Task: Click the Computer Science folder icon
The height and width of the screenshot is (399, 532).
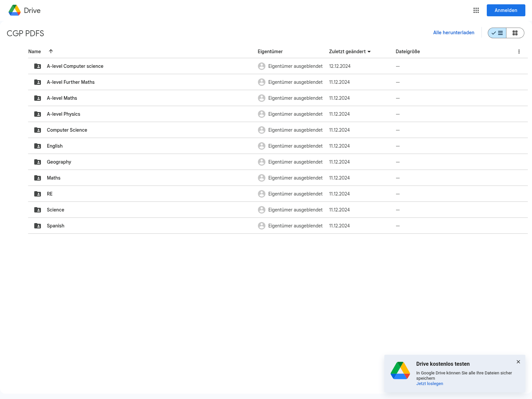Action: pos(38,130)
